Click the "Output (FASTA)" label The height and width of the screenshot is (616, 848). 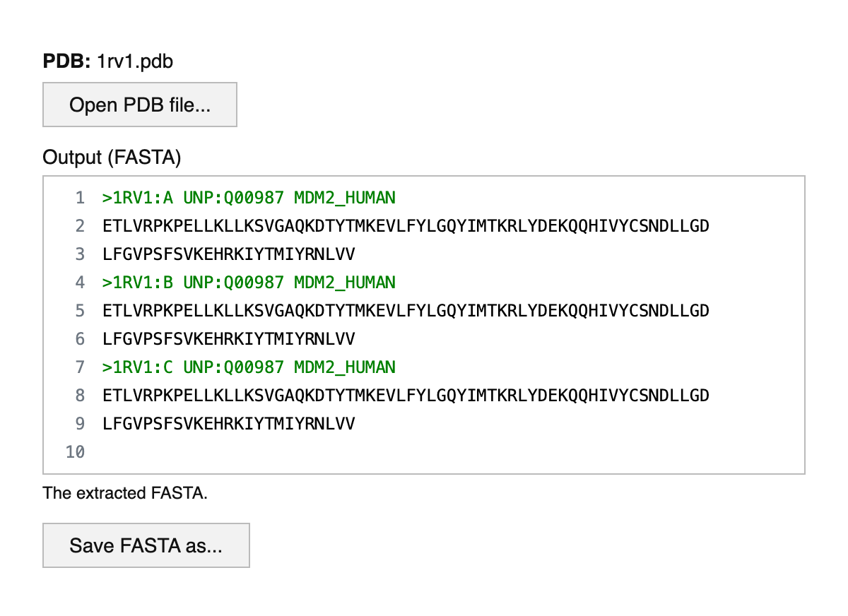112,158
